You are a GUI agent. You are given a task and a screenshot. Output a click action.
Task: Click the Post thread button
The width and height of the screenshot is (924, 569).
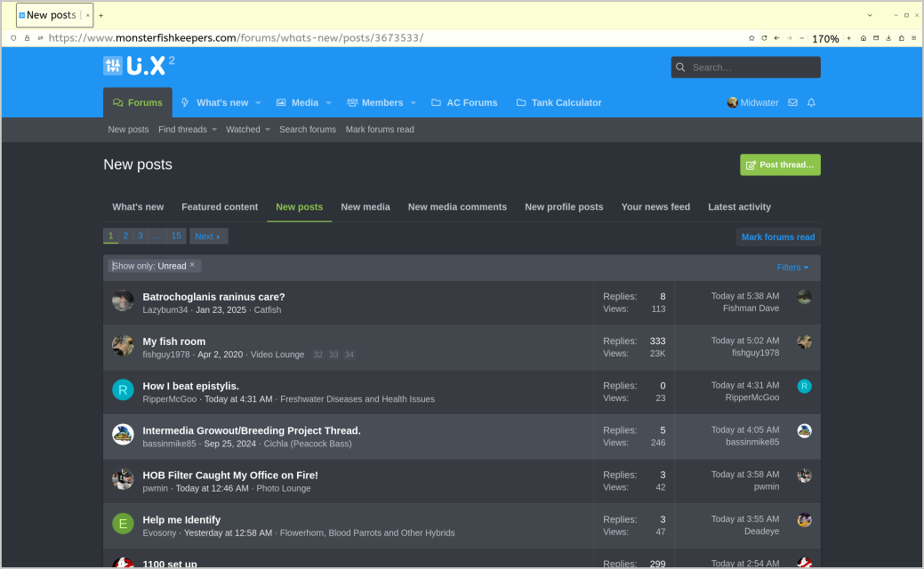coord(780,165)
